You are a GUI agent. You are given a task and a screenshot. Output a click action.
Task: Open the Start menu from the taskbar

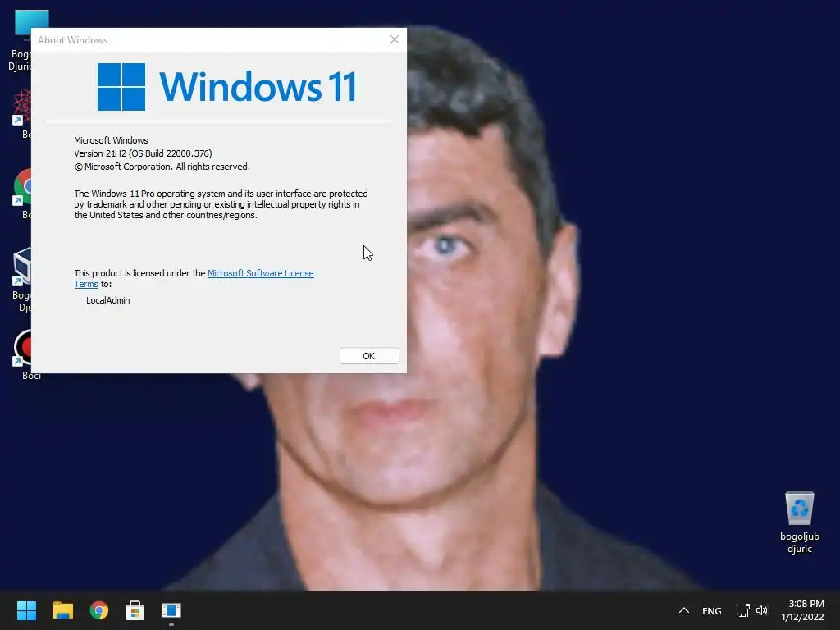click(x=26, y=610)
